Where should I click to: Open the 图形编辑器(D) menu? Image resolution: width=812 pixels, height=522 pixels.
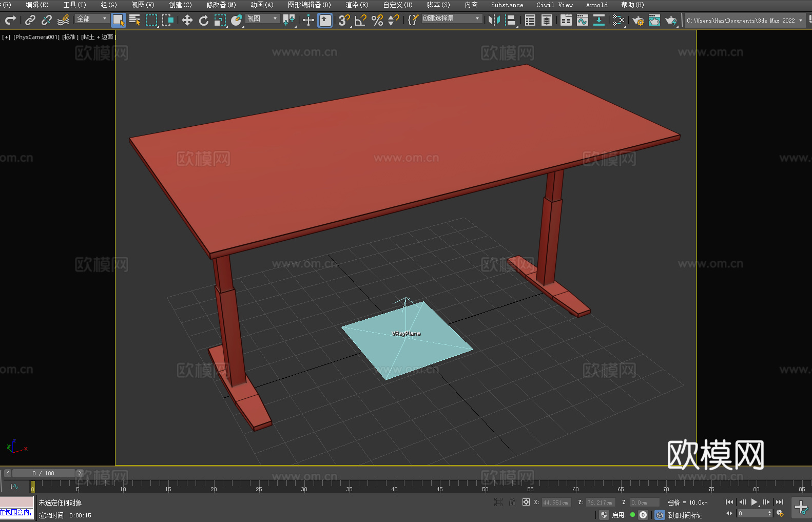coord(310,5)
